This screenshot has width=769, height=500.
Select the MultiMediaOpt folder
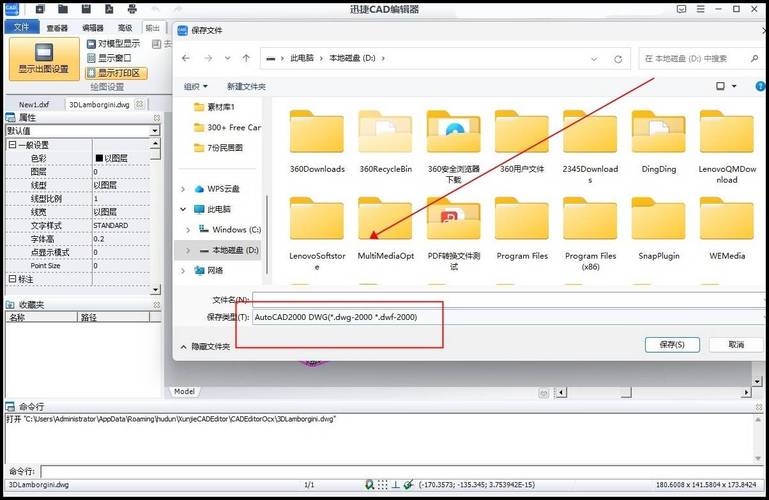coord(385,229)
